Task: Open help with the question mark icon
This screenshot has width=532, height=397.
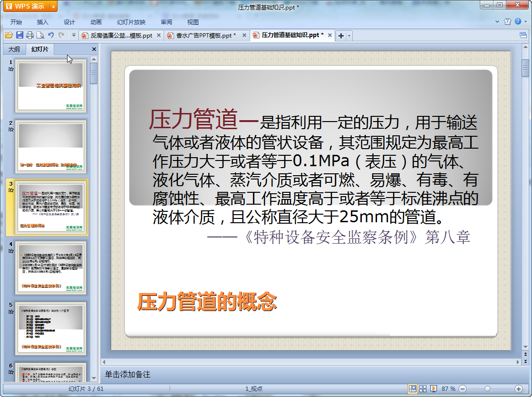Action: 518,21
